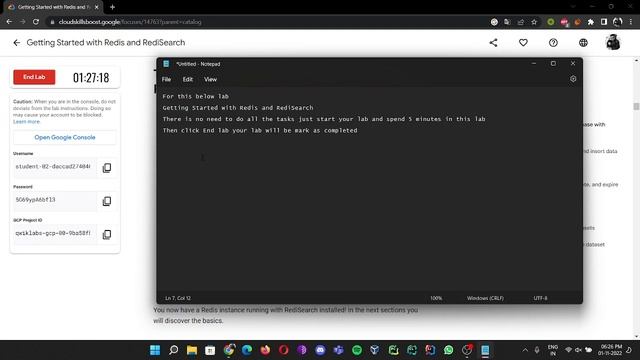Screen dimensions: 640x360
Task: Click Open Google Console button
Action: (x=65, y=138)
